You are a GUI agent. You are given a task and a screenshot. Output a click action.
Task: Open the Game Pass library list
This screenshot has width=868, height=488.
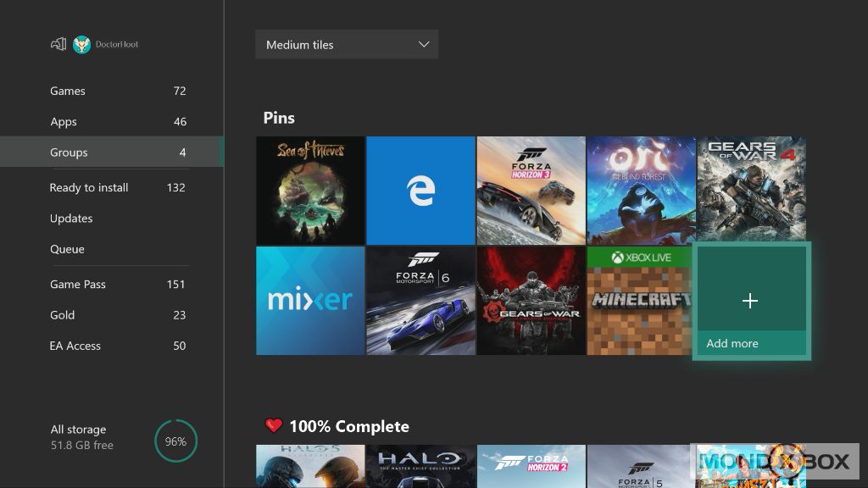(78, 285)
